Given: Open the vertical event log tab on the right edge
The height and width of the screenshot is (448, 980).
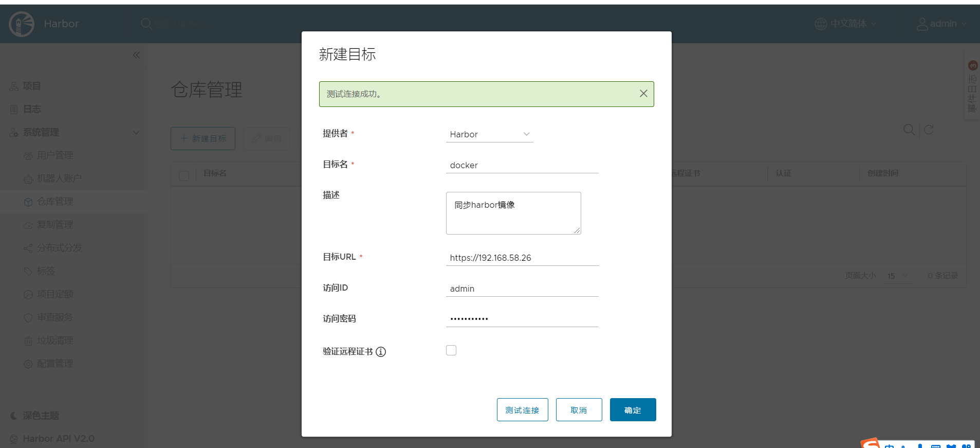Looking at the screenshot, I should coord(972,86).
